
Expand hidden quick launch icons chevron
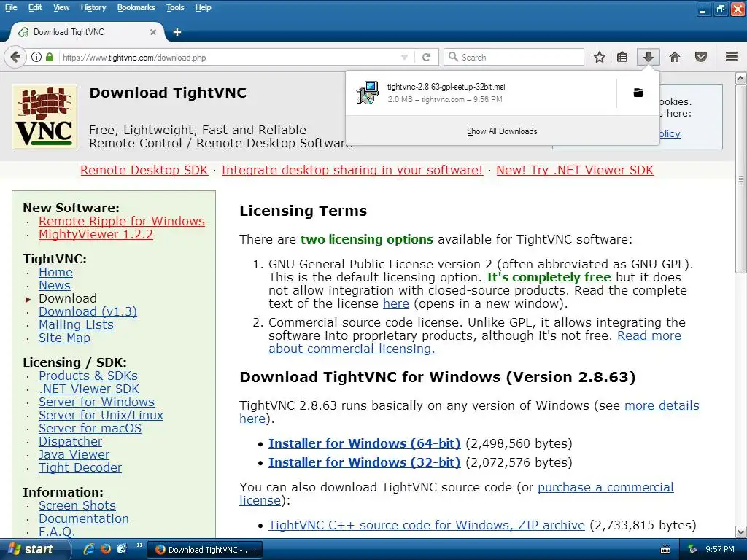click(x=139, y=545)
